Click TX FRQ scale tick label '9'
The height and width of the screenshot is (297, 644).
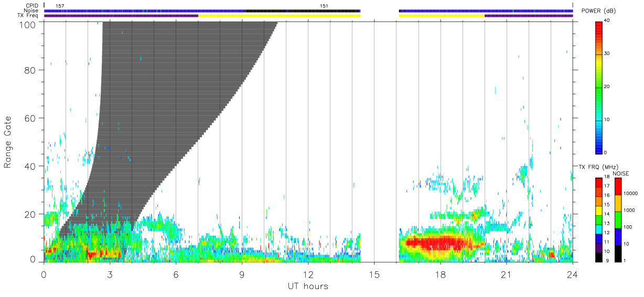(607, 260)
